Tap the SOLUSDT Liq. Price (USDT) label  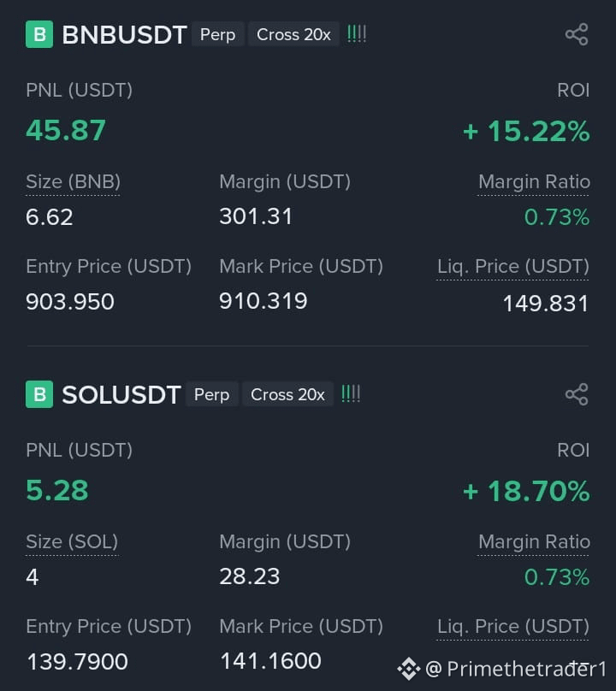[513, 627]
